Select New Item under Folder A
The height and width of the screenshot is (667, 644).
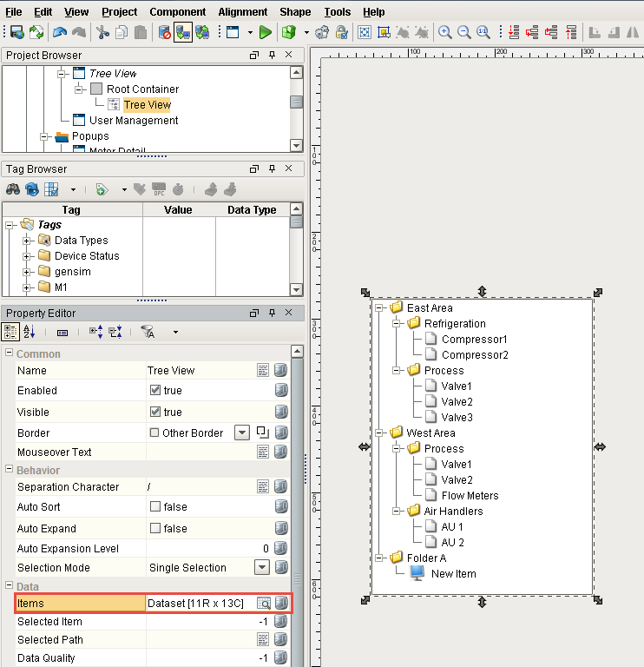[454, 574]
